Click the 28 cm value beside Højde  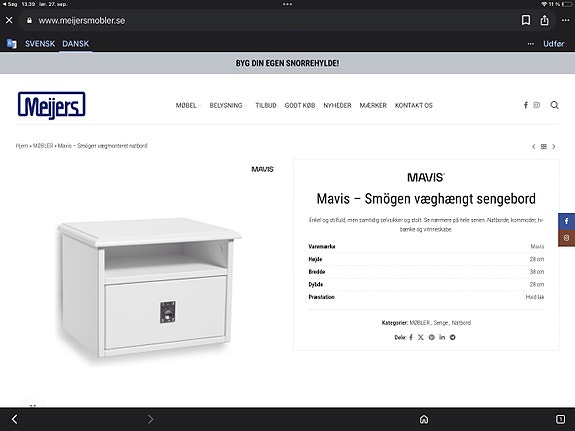pos(537,259)
